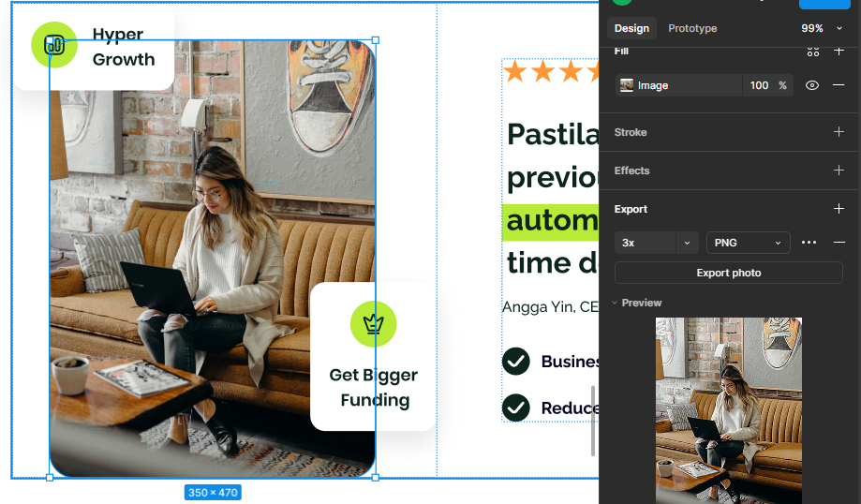
Task: Add an export setting with plus icon
Action: (839, 209)
